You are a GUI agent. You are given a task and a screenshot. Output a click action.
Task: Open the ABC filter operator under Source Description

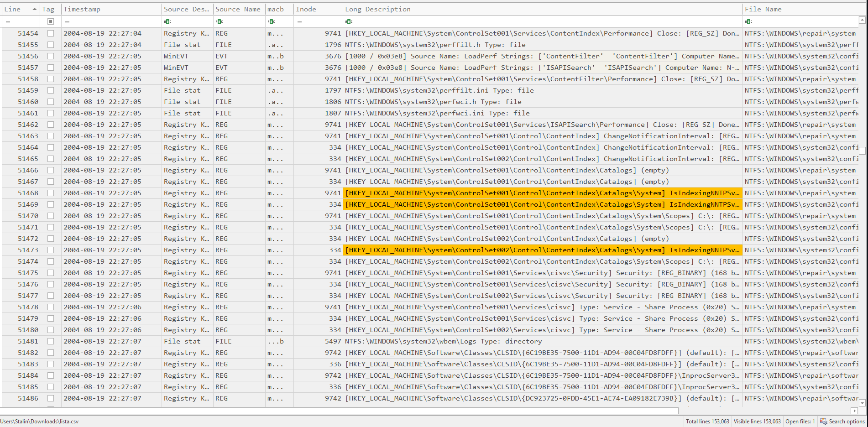tap(167, 21)
